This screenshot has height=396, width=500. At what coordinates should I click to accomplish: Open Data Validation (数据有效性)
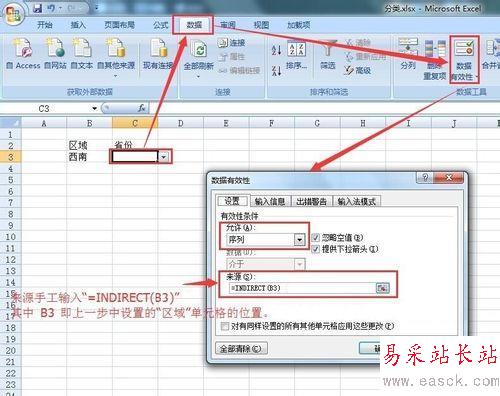pyautogui.click(x=464, y=59)
